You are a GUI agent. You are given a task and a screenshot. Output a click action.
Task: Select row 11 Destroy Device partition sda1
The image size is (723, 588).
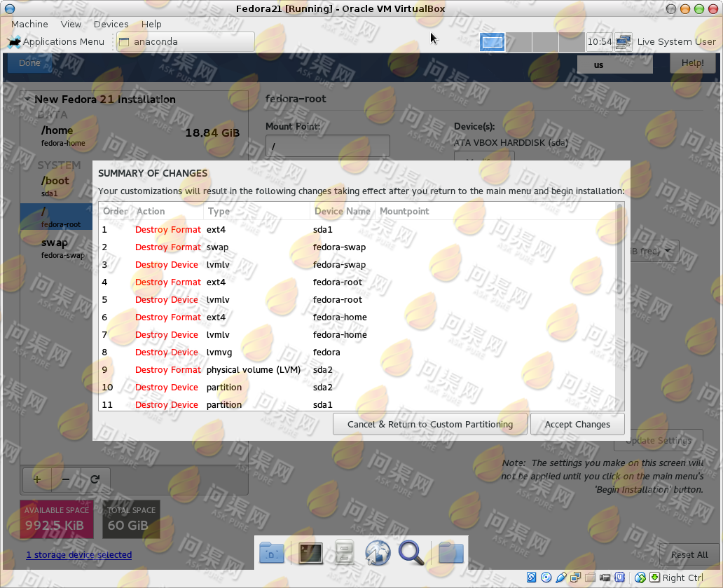click(x=358, y=404)
